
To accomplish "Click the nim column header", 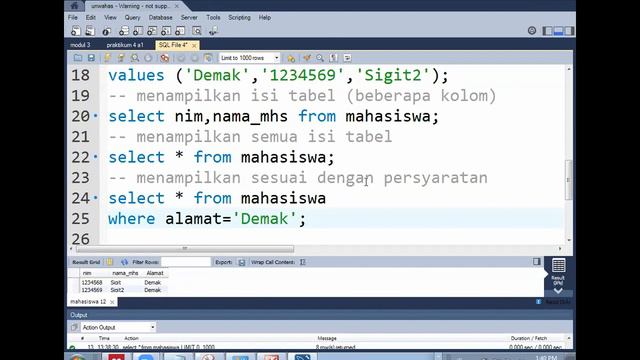I will pyautogui.click(x=87, y=273).
